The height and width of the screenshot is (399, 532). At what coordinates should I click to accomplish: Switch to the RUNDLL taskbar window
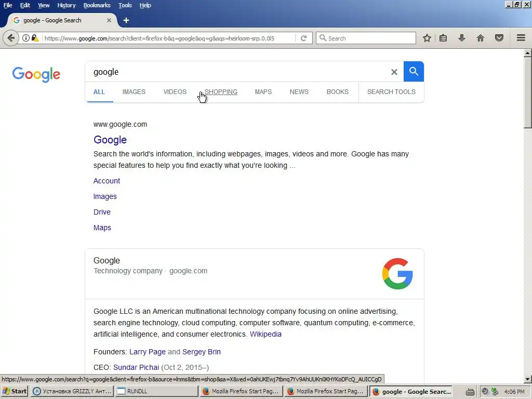pyautogui.click(x=156, y=391)
